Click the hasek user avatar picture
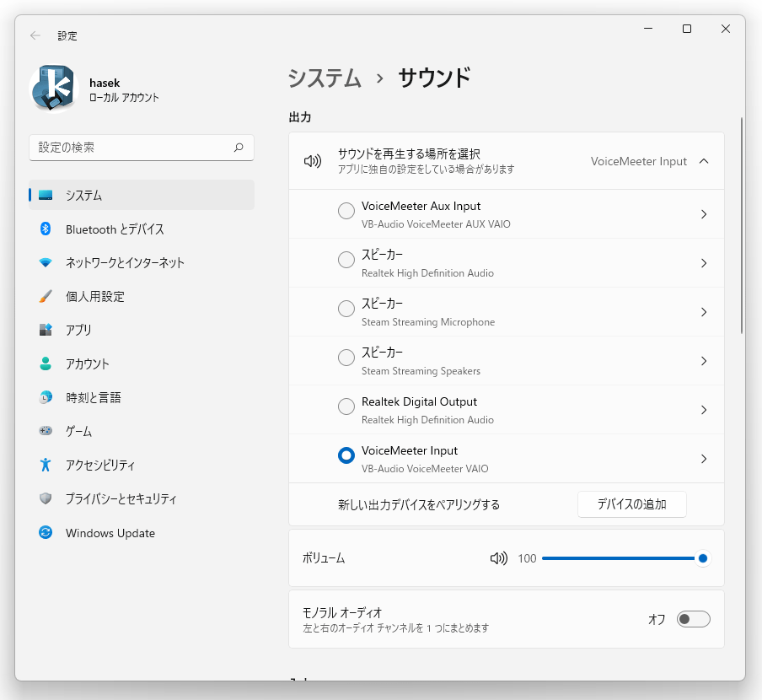The width and height of the screenshot is (762, 700). tap(54, 89)
